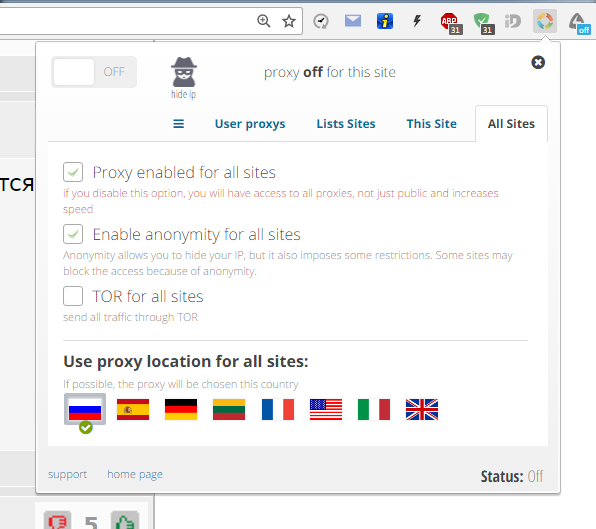Switch to the User proxys tab
Screen dimensions: 596x529
click(x=250, y=124)
